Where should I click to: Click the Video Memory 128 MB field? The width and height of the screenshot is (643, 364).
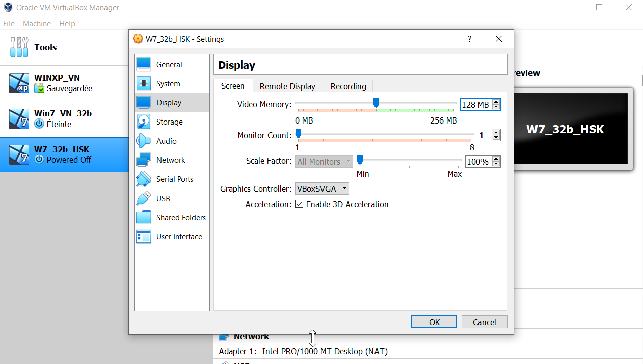click(476, 105)
